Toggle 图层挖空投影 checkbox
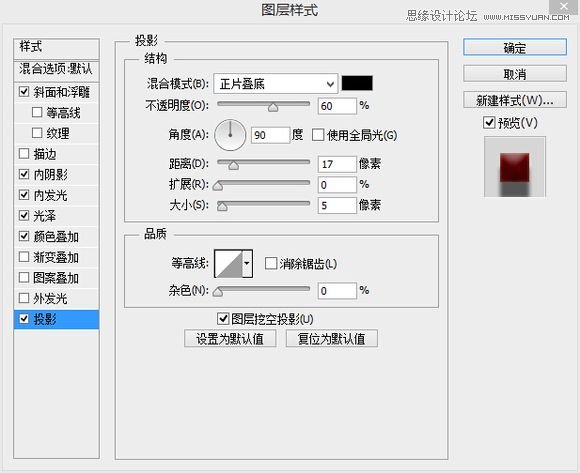Viewport: 580px width, 473px height. 223,318
